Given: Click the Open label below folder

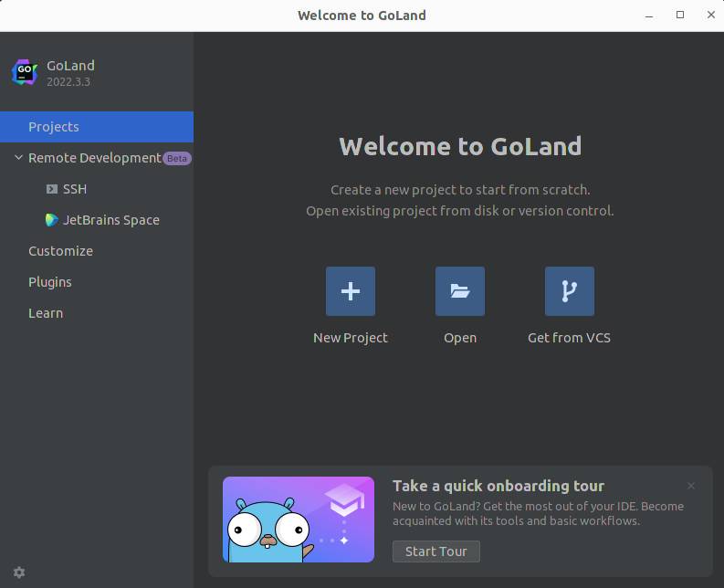Looking at the screenshot, I should click(x=460, y=338).
